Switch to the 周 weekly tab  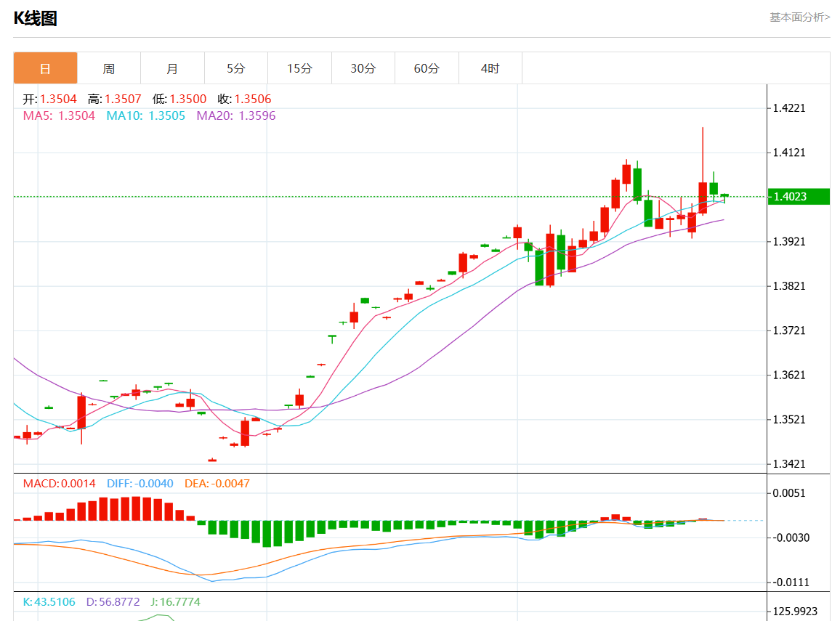click(109, 68)
